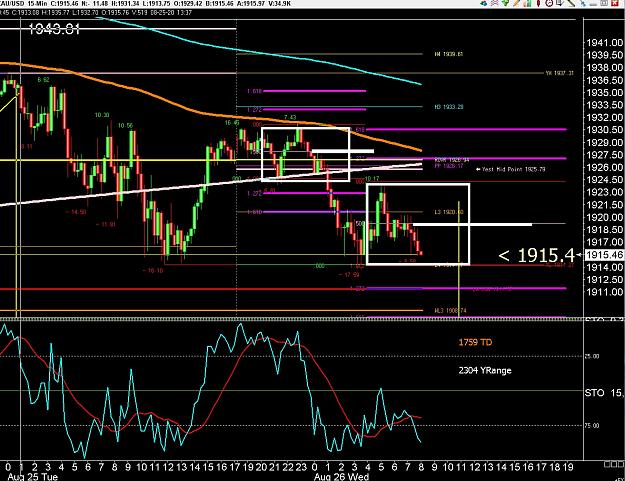The height and width of the screenshot is (481, 625).
Task: Click the YH 1937.31 level label
Action: (560, 73)
